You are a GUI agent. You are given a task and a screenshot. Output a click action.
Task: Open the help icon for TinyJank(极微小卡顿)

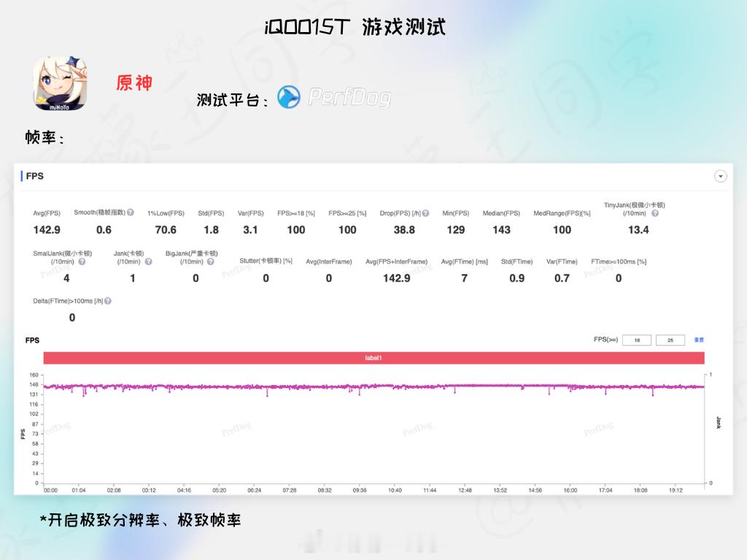click(x=655, y=214)
